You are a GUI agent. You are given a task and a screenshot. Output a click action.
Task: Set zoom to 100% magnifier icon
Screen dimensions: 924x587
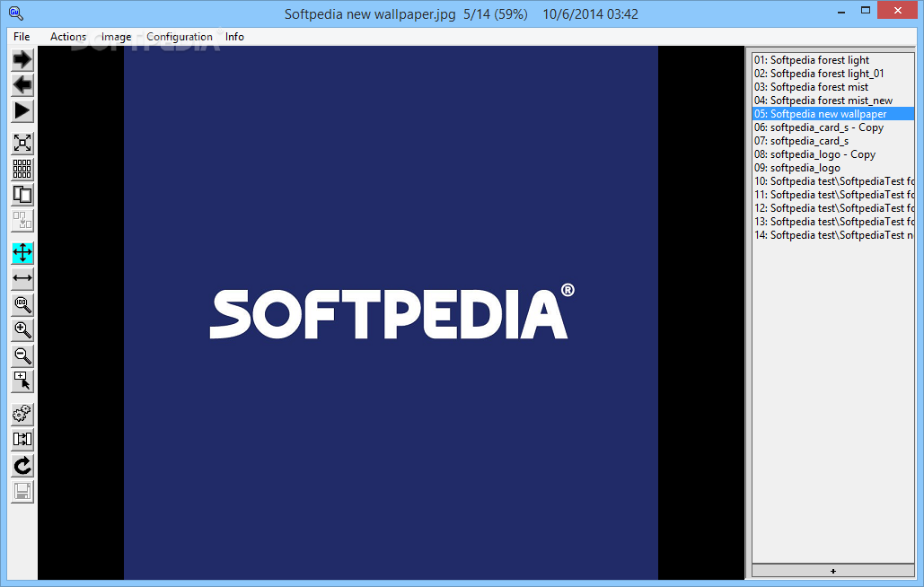tap(22, 304)
